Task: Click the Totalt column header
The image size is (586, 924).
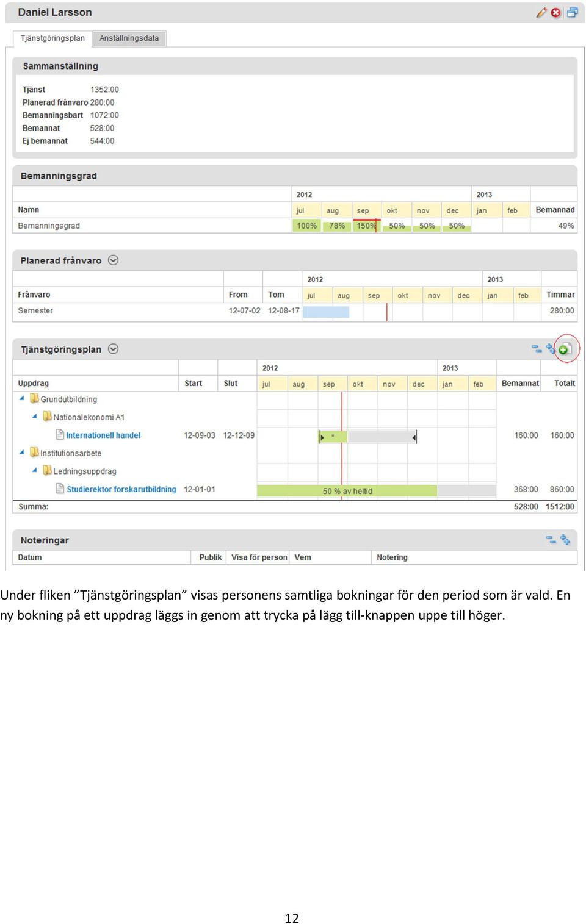Action: pyautogui.click(x=565, y=384)
